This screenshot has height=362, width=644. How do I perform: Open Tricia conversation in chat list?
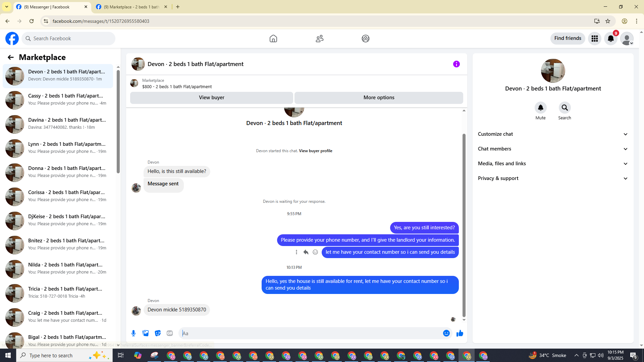58,293
